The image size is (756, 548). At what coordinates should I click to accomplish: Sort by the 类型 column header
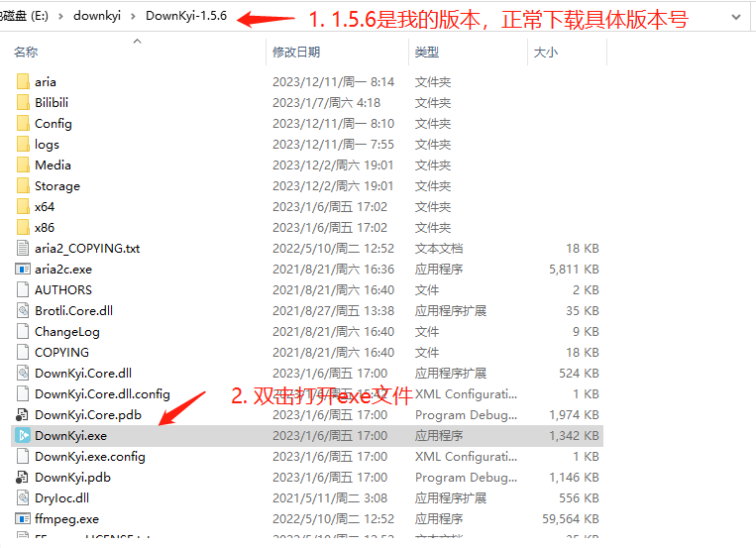[426, 52]
